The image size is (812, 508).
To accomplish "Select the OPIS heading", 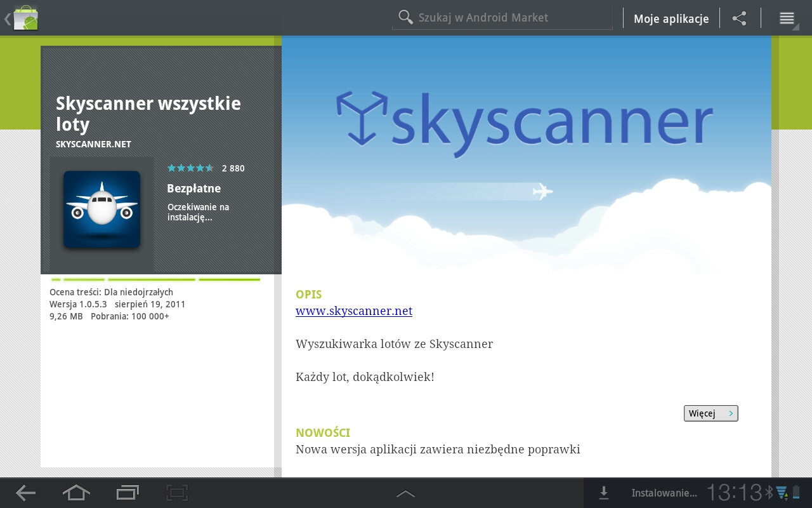I will [309, 295].
